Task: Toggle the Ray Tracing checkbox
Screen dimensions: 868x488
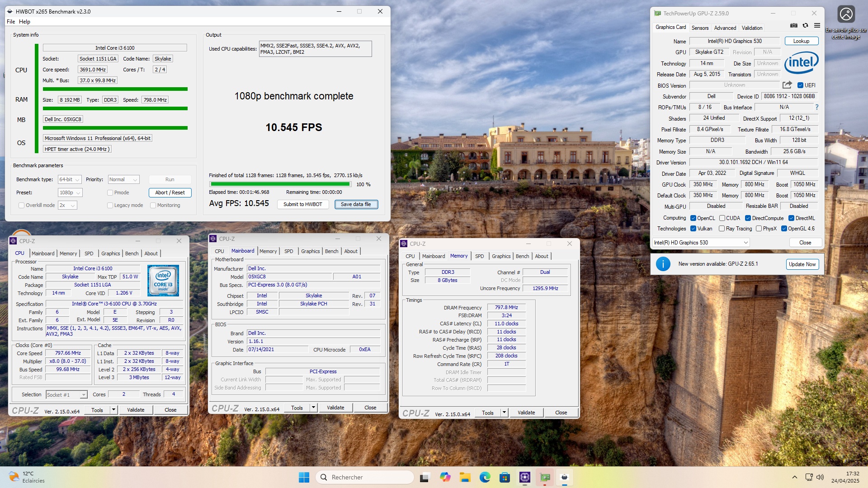Action: [722, 229]
